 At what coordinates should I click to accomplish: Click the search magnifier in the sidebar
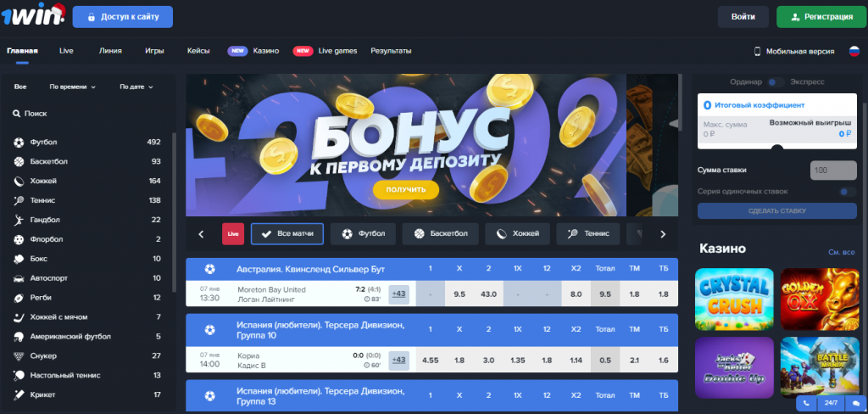click(17, 114)
